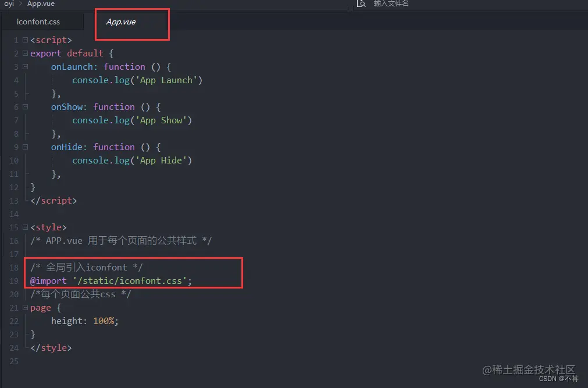This screenshot has height=388, width=588.
Task: Click the text console.log('App Show')
Action: (x=132, y=120)
